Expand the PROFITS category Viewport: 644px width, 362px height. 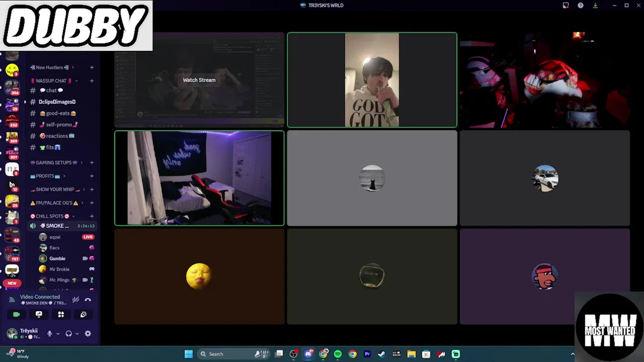[x=48, y=176]
